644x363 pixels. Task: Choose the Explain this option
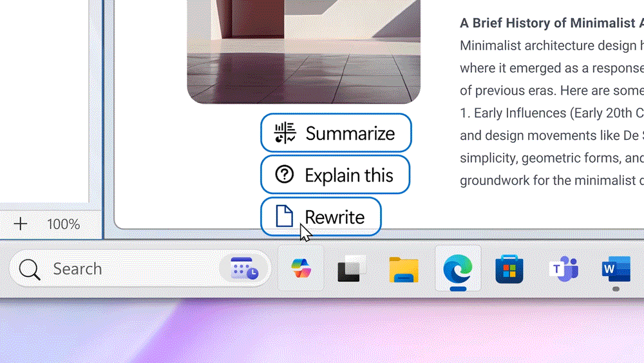click(335, 175)
